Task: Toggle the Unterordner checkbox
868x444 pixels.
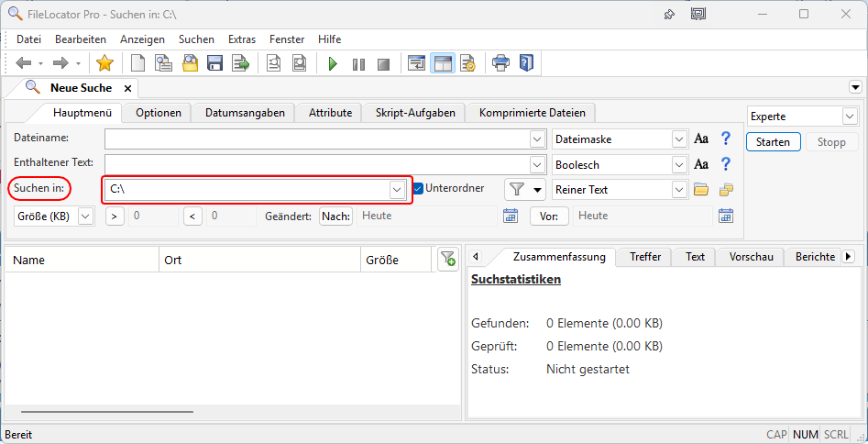Action: coord(419,189)
